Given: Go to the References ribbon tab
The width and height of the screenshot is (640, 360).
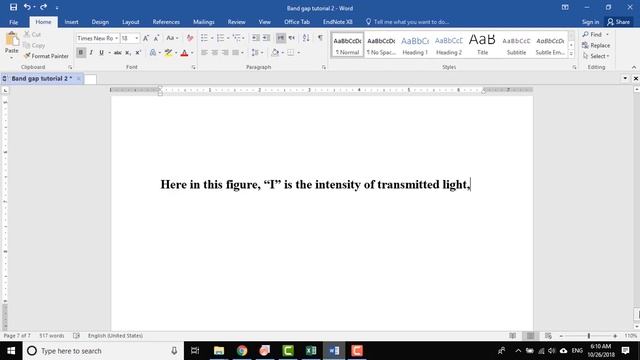Looking at the screenshot, I should [x=166, y=22].
